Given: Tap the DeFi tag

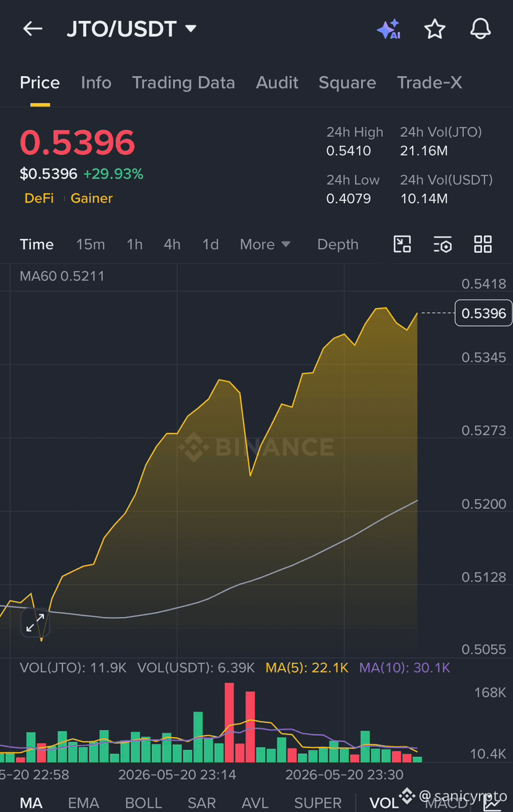Looking at the screenshot, I should 39,198.
